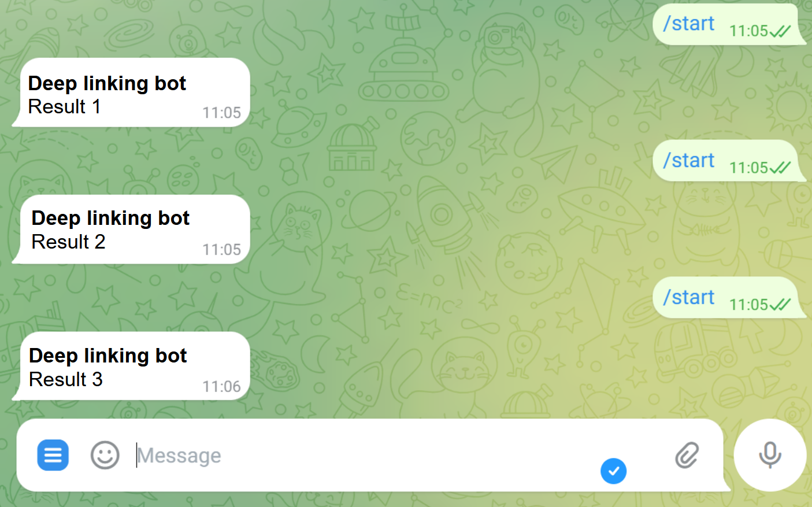Click double-check read receipt on topmost /start message
This screenshot has height=507, width=812.
pos(780,31)
